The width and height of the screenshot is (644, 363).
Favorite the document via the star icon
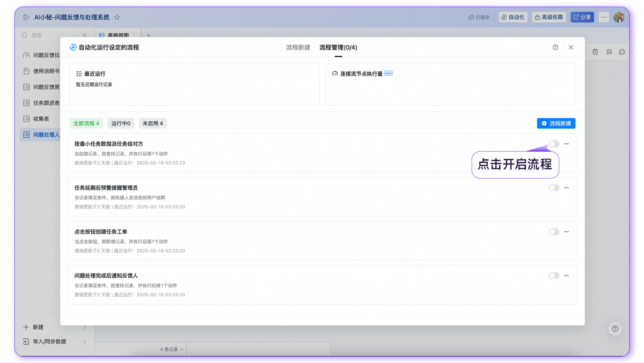coord(117,17)
